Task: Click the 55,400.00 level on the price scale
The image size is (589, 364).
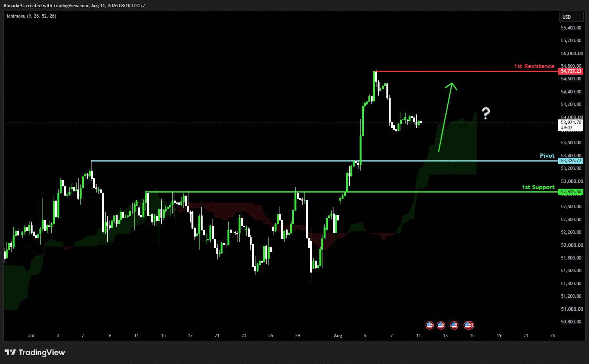Action: coord(571,28)
